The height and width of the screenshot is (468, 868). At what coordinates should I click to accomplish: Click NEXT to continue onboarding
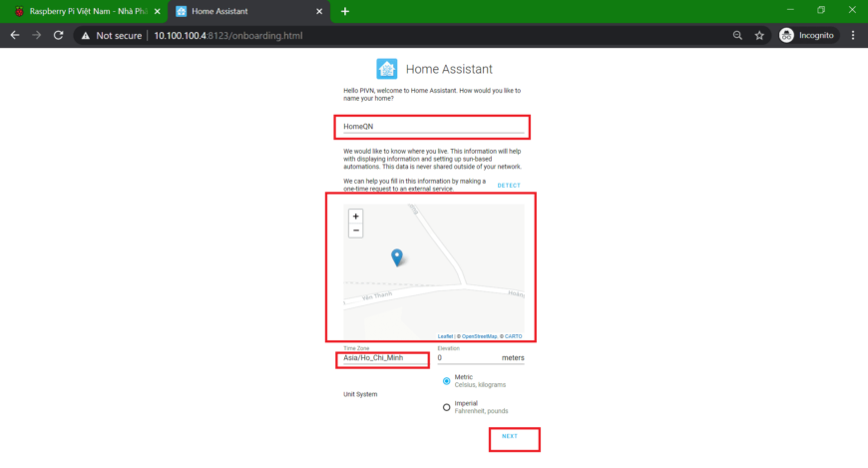pyautogui.click(x=510, y=436)
